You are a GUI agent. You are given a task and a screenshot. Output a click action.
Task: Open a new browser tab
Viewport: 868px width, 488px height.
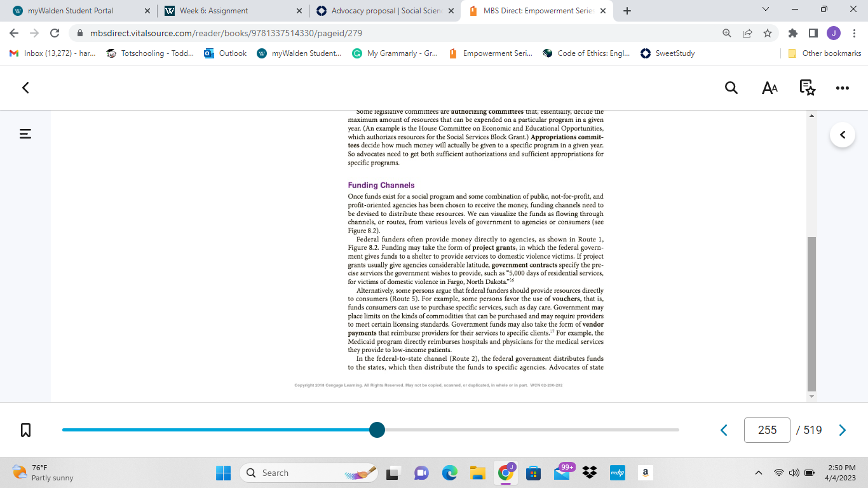(627, 11)
